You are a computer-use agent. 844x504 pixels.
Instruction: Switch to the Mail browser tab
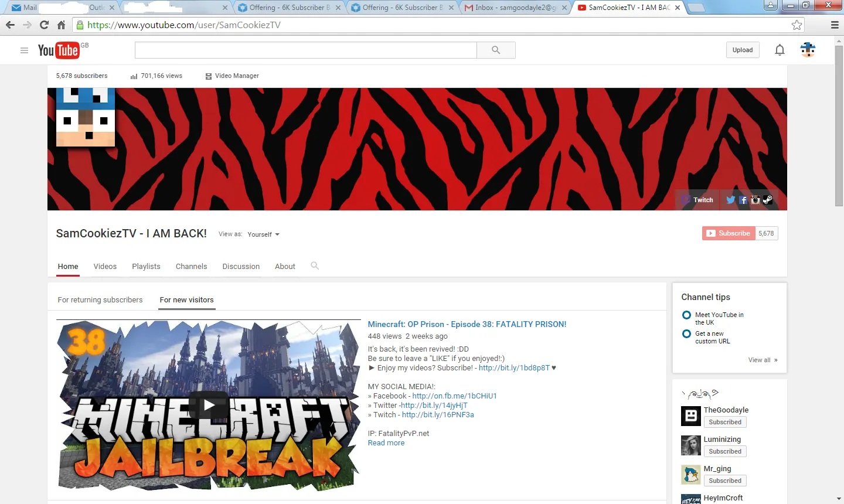[63, 8]
